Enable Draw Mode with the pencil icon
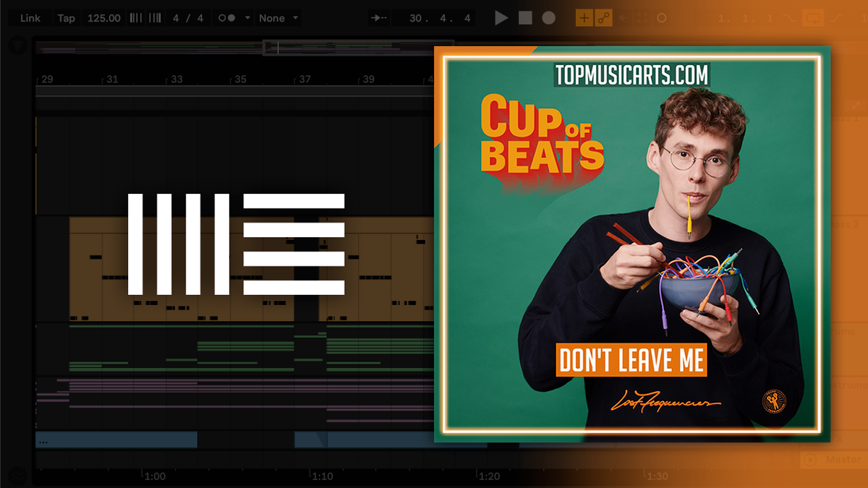 tap(584, 17)
